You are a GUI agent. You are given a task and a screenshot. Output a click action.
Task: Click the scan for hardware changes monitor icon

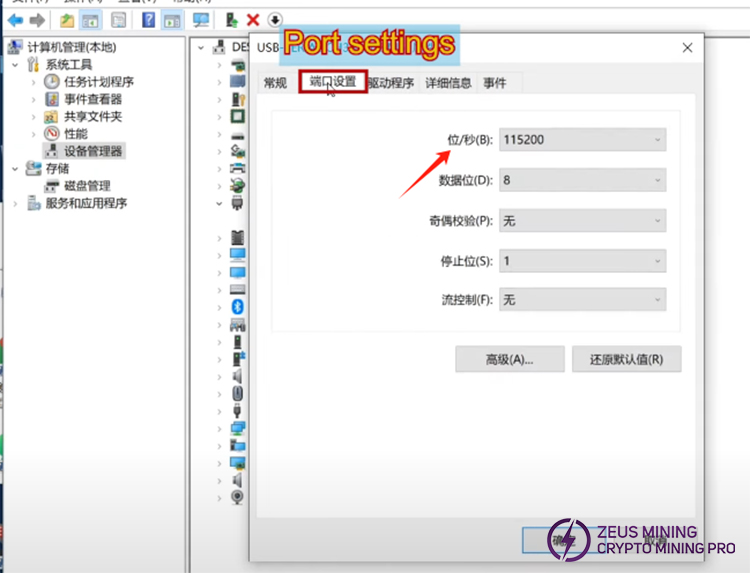tap(201, 20)
